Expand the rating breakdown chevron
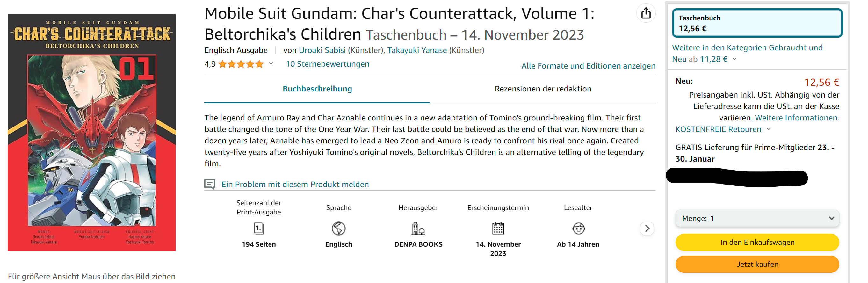This screenshot has width=868, height=283. (271, 64)
